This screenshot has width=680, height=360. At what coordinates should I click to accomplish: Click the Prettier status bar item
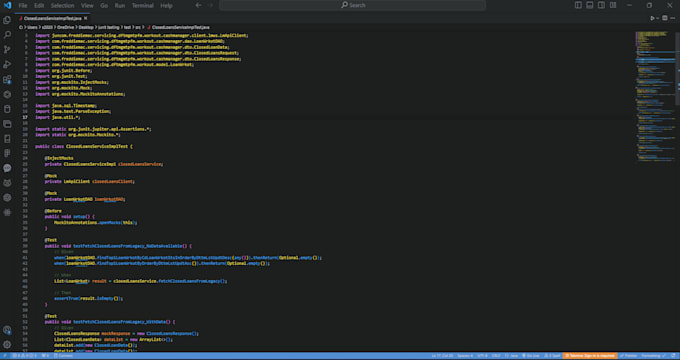coord(628,356)
